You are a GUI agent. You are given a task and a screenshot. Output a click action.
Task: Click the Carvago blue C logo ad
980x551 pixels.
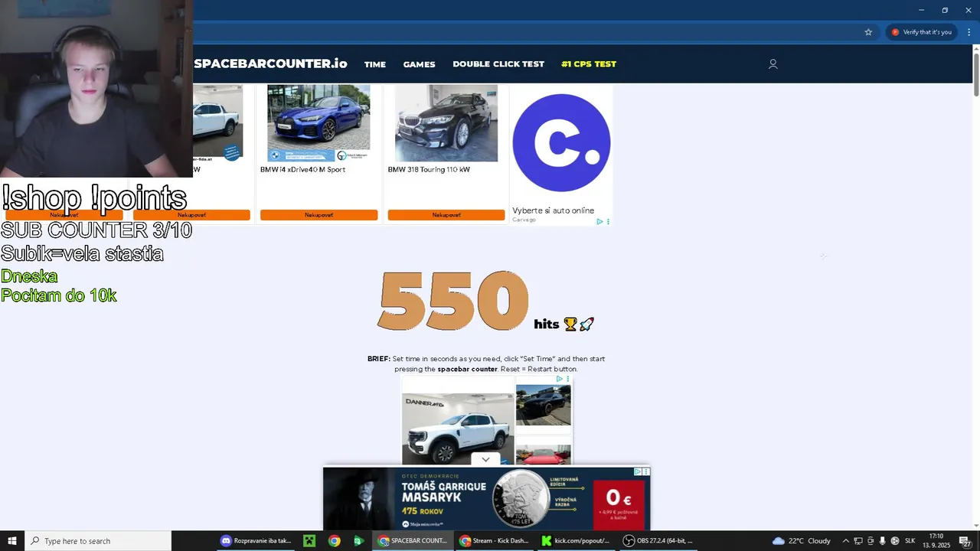561,142
